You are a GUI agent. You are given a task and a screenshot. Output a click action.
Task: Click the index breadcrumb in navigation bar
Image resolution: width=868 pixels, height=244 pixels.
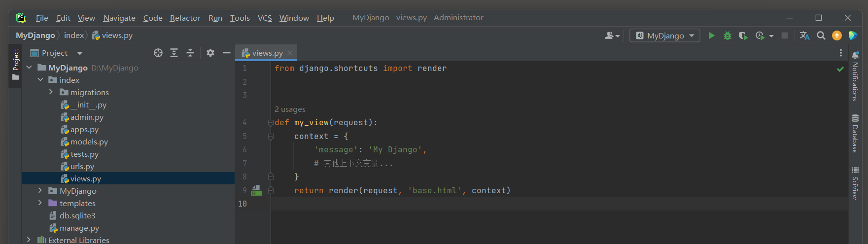click(74, 35)
